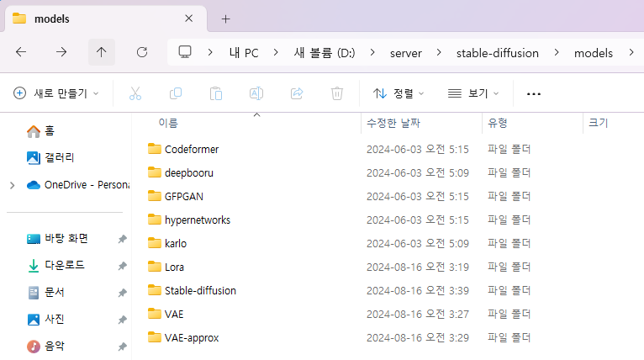This screenshot has width=644, height=360.
Task: Go back to the previous folder
Action: coord(21,52)
